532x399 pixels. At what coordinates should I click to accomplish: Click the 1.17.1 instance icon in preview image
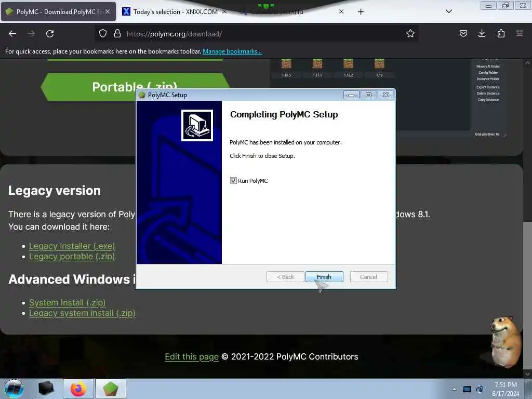pyautogui.click(x=317, y=63)
